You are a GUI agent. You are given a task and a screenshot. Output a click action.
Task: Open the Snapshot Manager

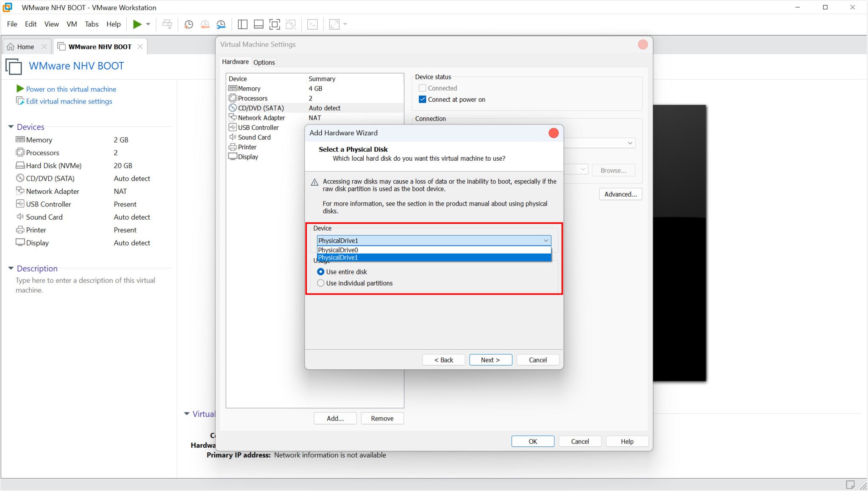pyautogui.click(x=221, y=24)
